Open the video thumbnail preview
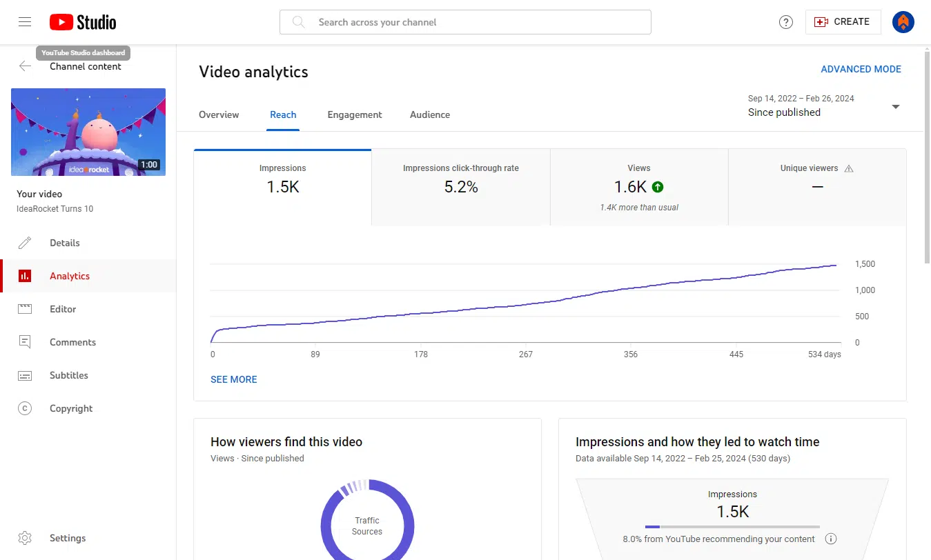 (x=88, y=132)
